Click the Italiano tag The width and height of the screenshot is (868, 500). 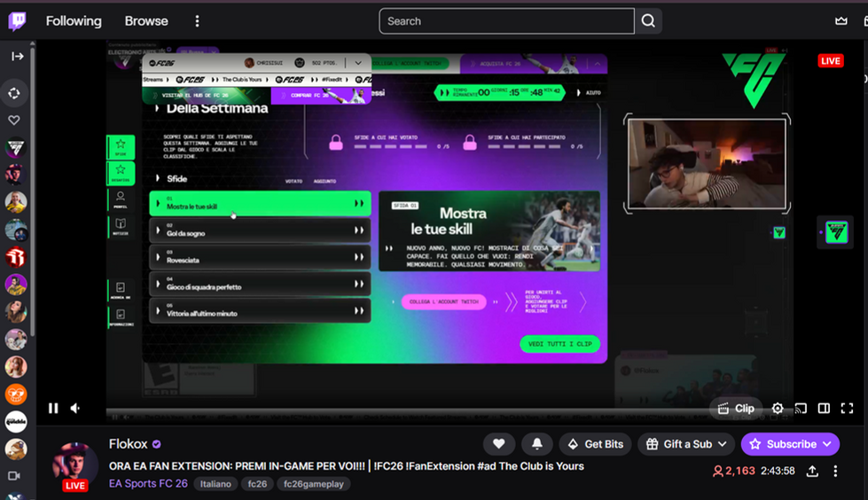(215, 484)
